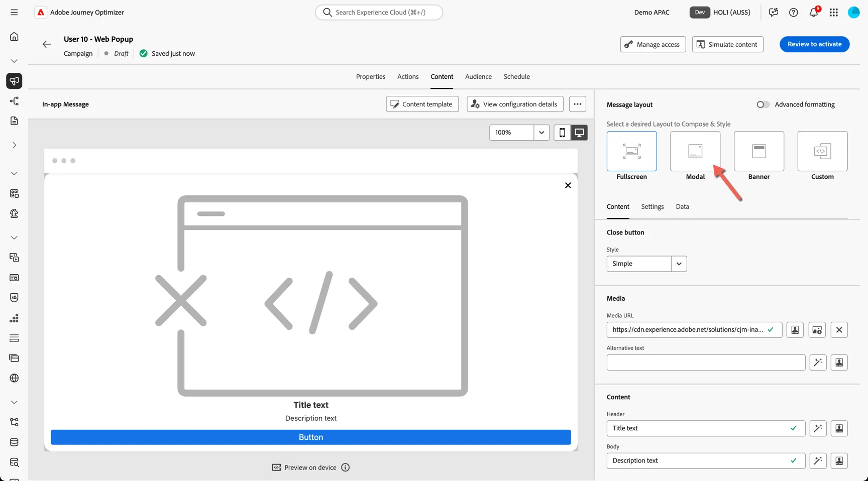
Task: Open the Data tab in right panel
Action: [x=682, y=206]
